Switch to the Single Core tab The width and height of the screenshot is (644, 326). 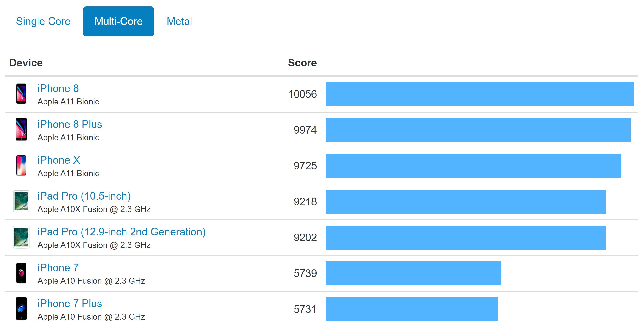point(43,21)
